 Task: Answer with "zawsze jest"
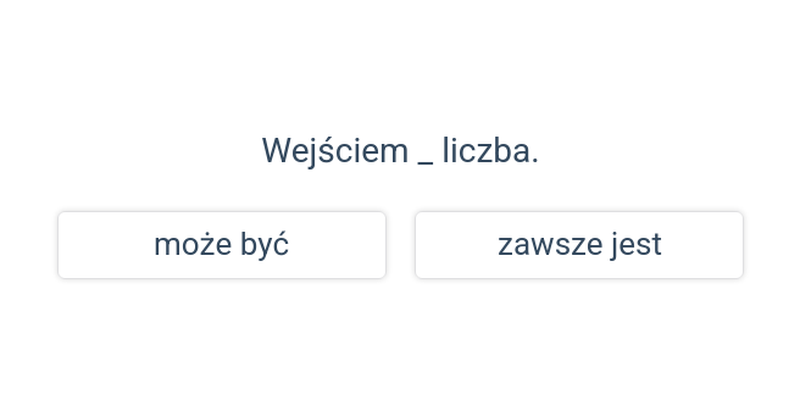click(x=579, y=245)
